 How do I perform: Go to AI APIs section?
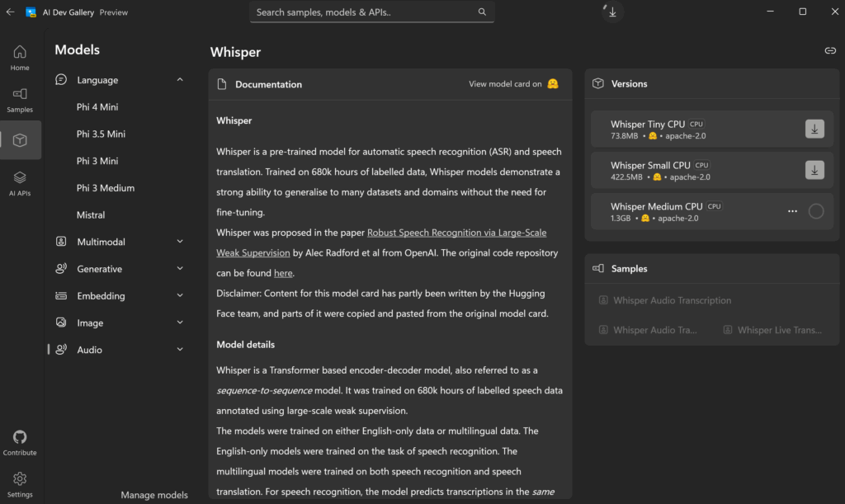tap(20, 183)
